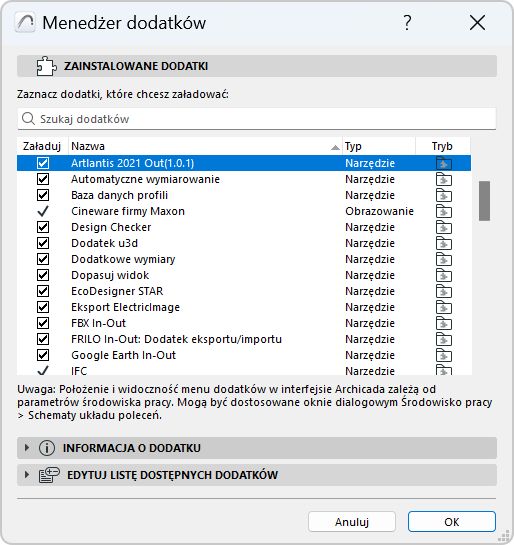The height and width of the screenshot is (545, 514).
Task: Toggle the FBX In-Out checkbox
Action: (x=43, y=323)
